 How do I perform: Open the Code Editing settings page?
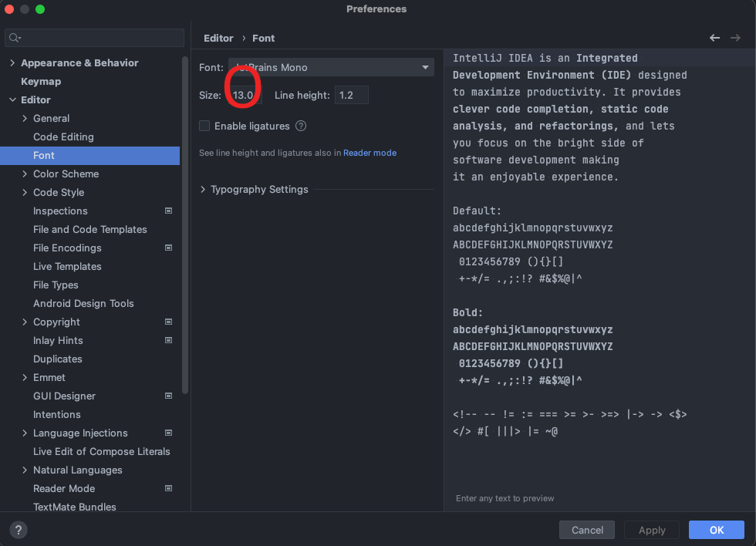pyautogui.click(x=63, y=136)
